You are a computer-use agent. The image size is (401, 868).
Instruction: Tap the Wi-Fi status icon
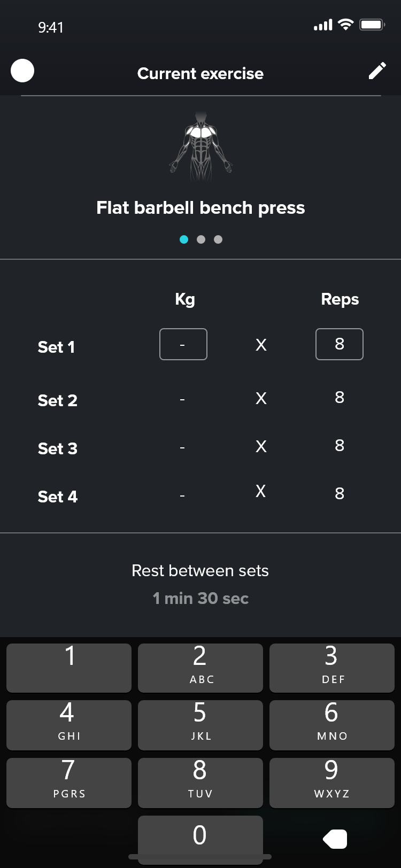(346, 25)
